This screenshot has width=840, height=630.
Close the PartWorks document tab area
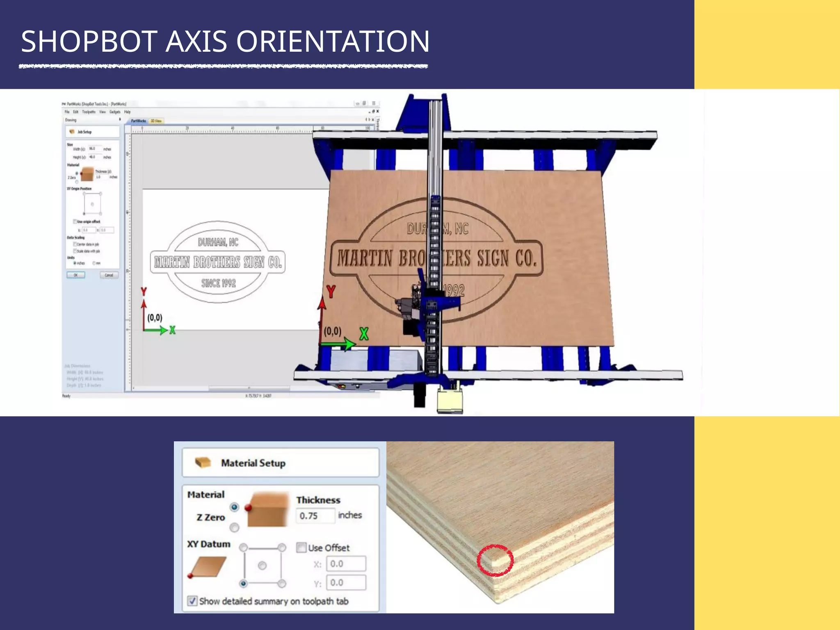pos(372,120)
